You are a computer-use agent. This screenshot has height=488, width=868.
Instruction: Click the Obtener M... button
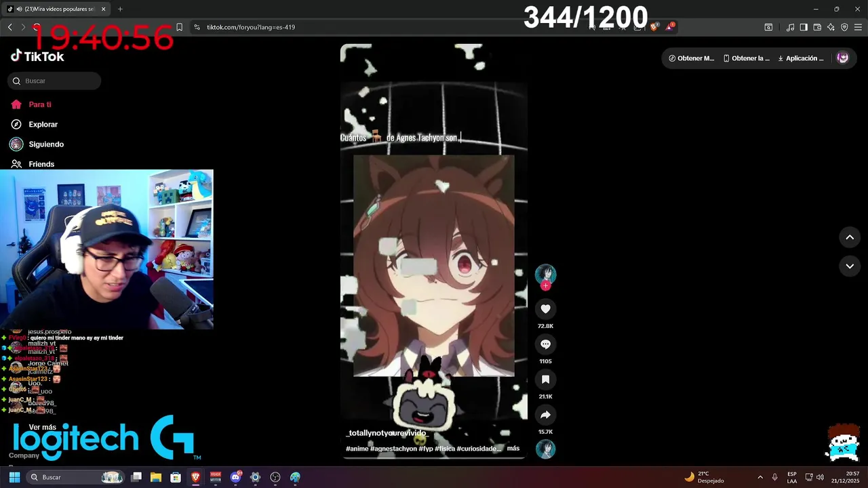tap(691, 58)
